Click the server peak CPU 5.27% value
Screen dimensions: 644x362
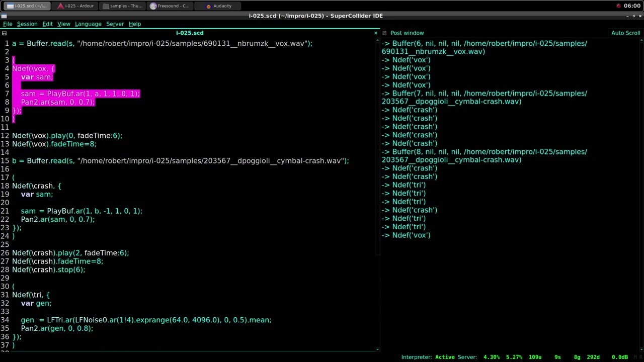(514, 357)
